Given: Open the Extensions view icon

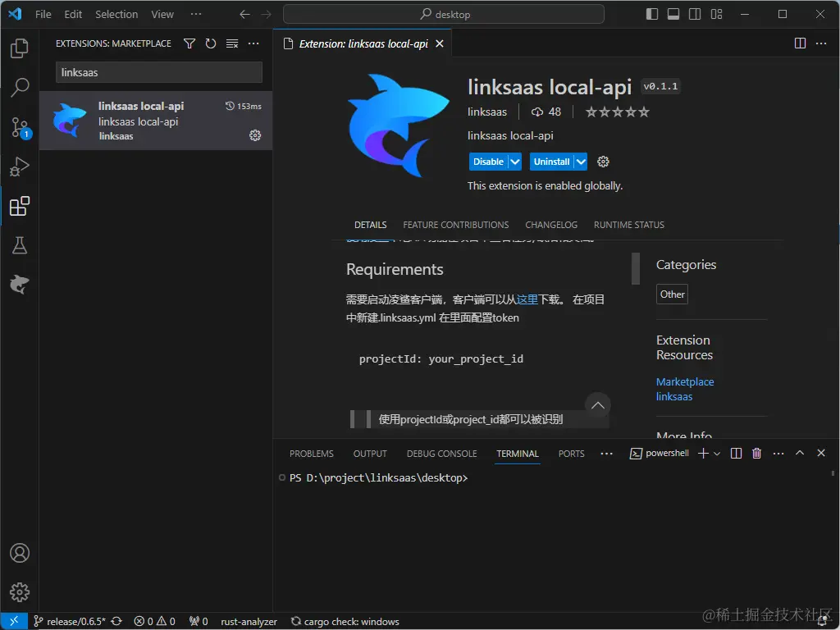Looking at the screenshot, I should click(x=20, y=206).
